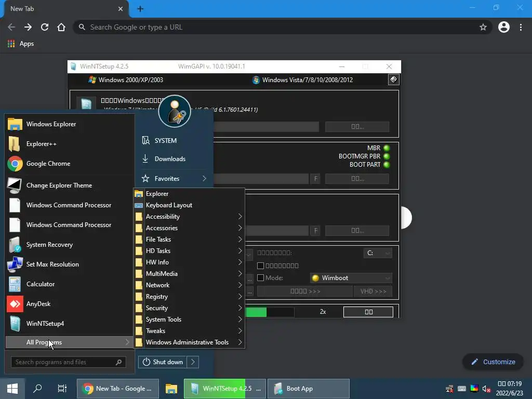The height and width of the screenshot is (399, 532).
Task: Click the muted volume tray icon
Action: (x=486, y=389)
